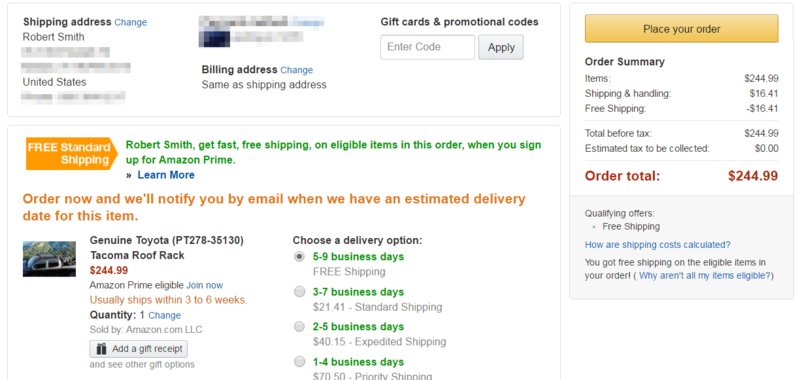Screen dimensions: 798x380
Task: Open Why aren't all my items eligible
Action: 705,276
